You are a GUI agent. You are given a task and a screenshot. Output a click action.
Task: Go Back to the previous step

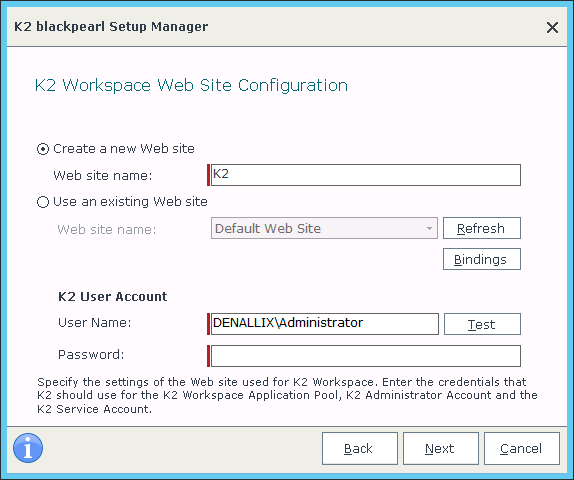[x=360, y=449]
